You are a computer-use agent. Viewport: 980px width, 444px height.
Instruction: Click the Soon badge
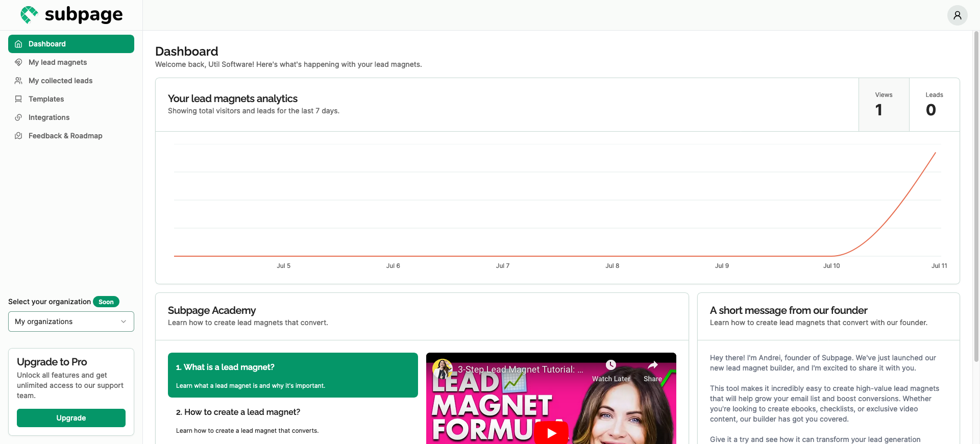click(106, 302)
